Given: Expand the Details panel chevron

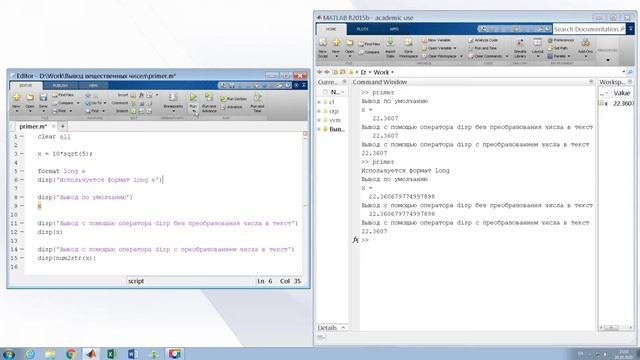Looking at the screenshot, I should click(343, 328).
